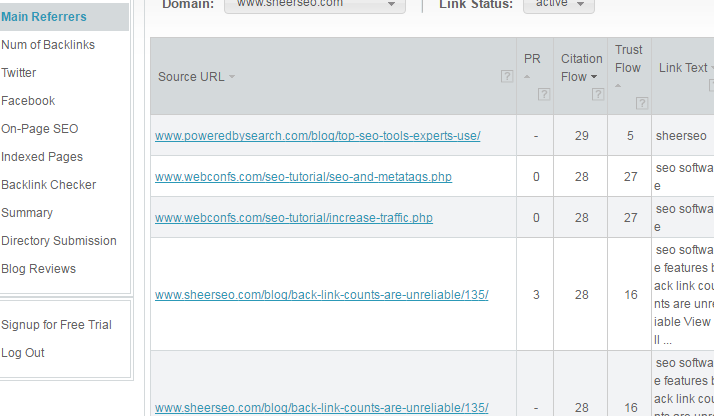Select Trust Flow value 5

point(630,136)
